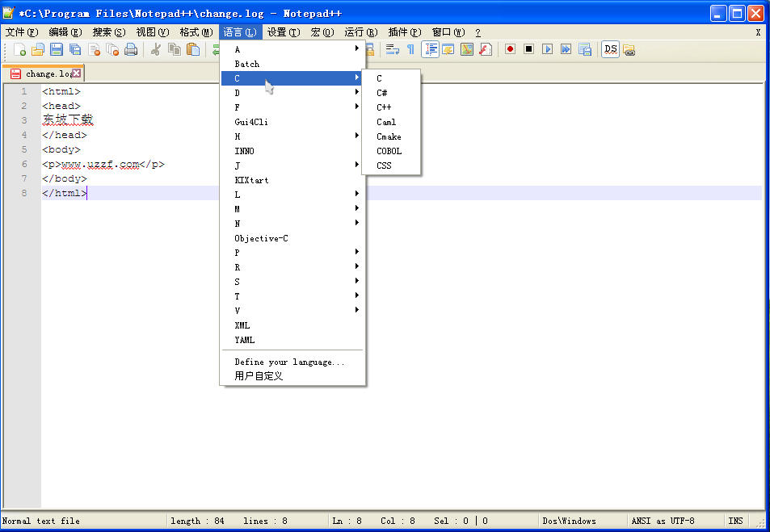The image size is (770, 532).
Task: Click the Cut scissors icon
Action: (x=156, y=50)
